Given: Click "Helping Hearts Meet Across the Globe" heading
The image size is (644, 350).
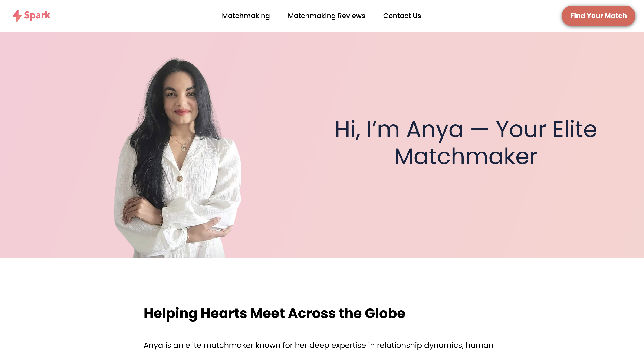Looking at the screenshot, I should 274,313.
